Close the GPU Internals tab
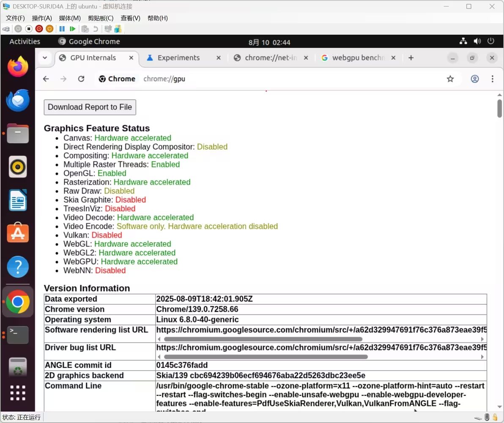Viewport: 504px width, 423px height. [x=131, y=58]
